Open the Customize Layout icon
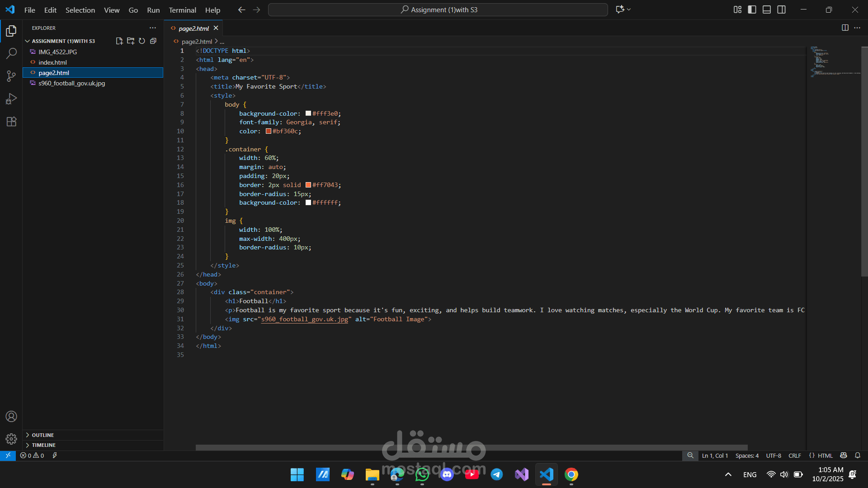The width and height of the screenshot is (868, 488). point(737,9)
